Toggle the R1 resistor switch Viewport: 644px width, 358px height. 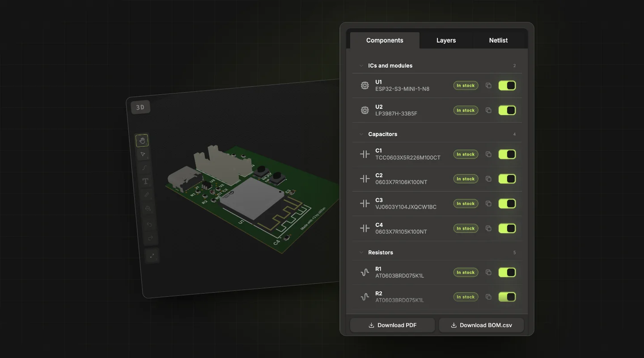pyautogui.click(x=507, y=272)
